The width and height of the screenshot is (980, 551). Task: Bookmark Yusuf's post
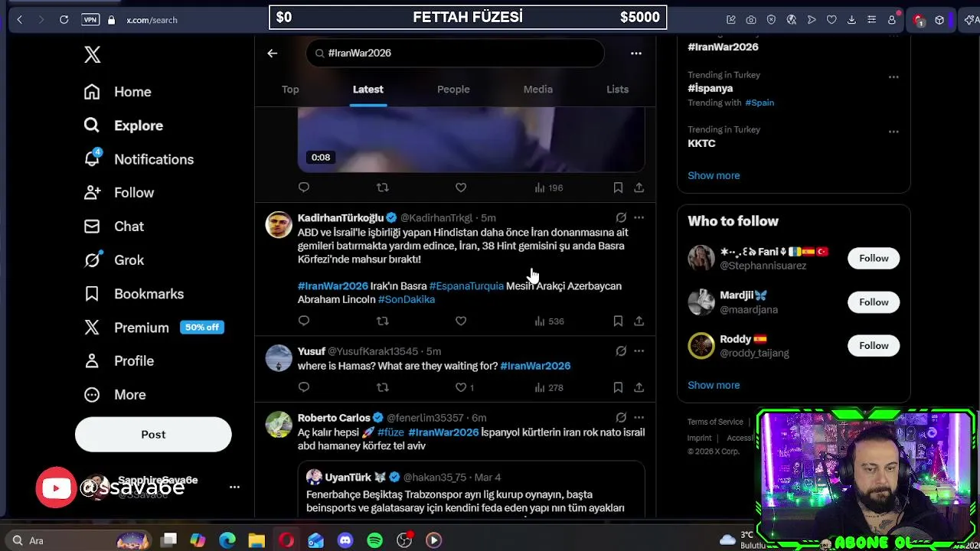point(618,388)
